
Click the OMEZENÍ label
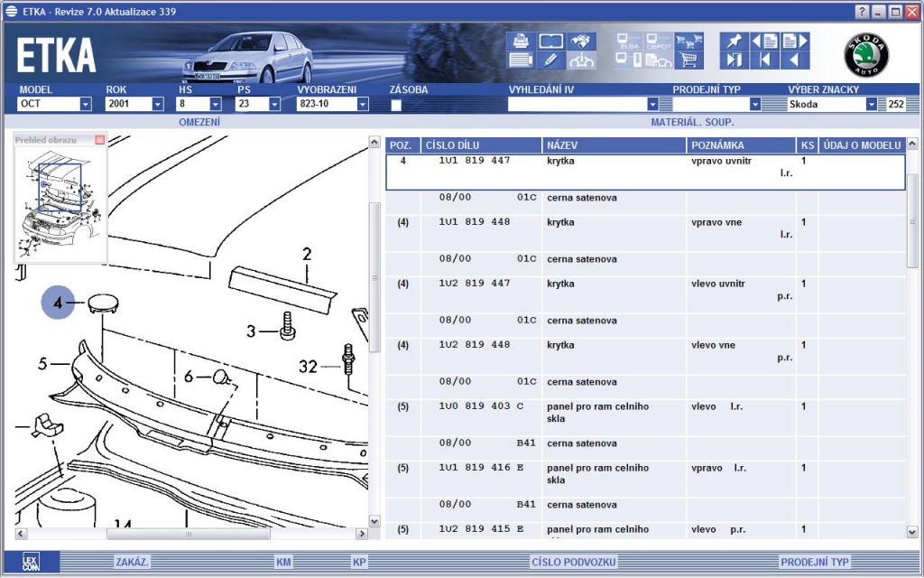pyautogui.click(x=199, y=122)
